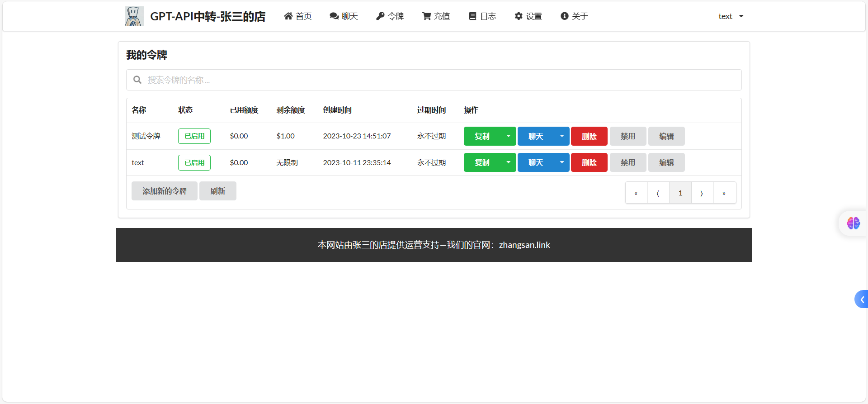Screen dimensions: 868x404
Task: Click the 创建时间 column header
Action: [337, 110]
